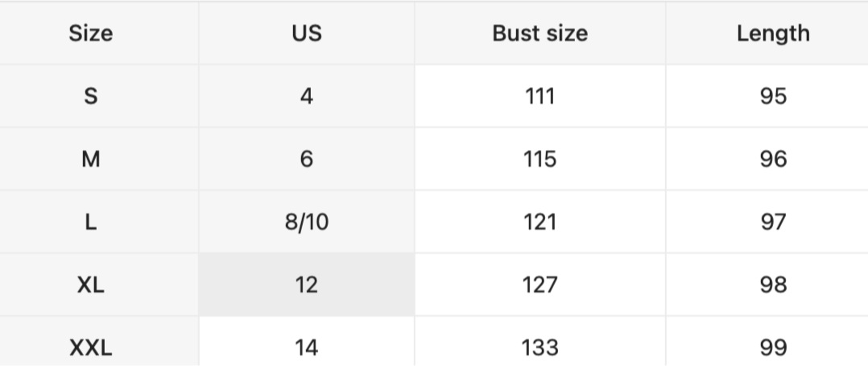Click the US size 4 cell
Image resolution: width=868 pixels, height=366 pixels.
point(307,97)
